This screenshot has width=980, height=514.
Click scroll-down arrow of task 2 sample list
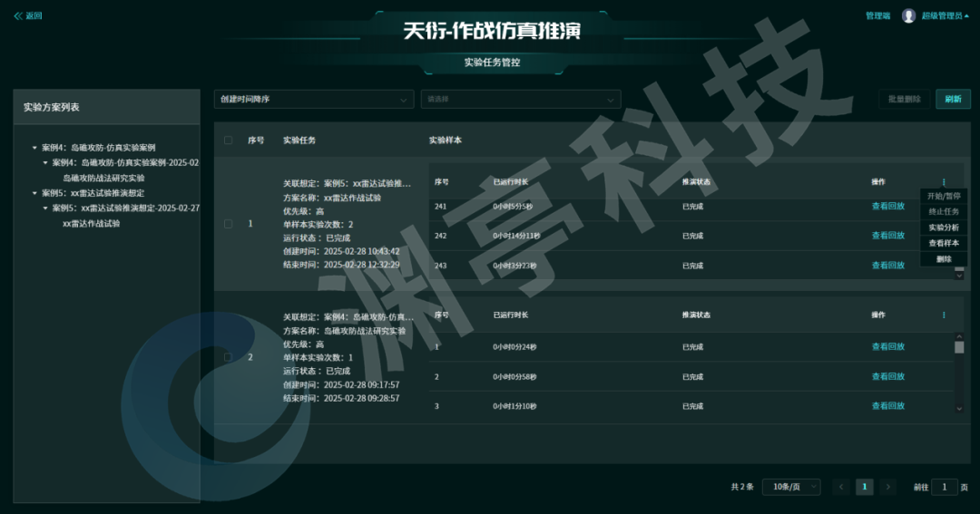pos(959,409)
